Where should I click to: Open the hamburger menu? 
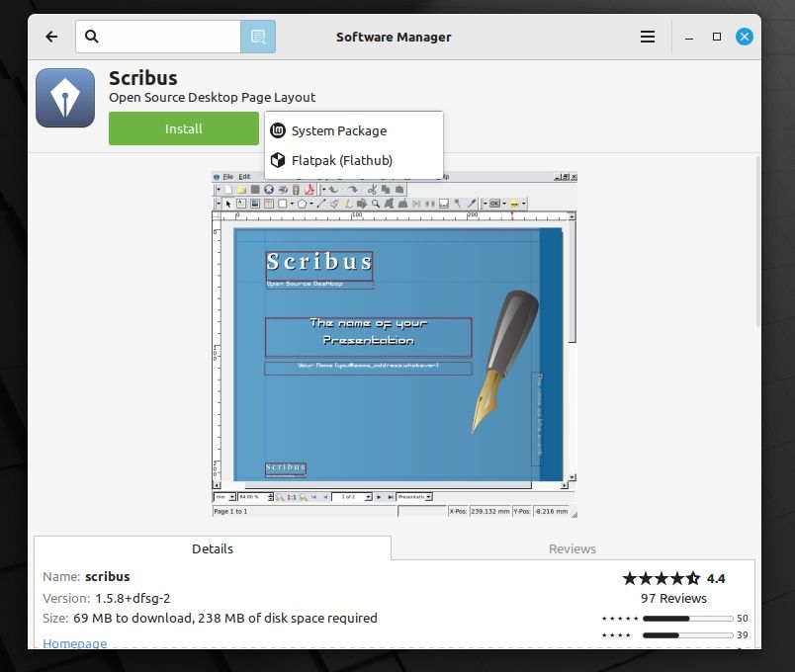(x=648, y=37)
